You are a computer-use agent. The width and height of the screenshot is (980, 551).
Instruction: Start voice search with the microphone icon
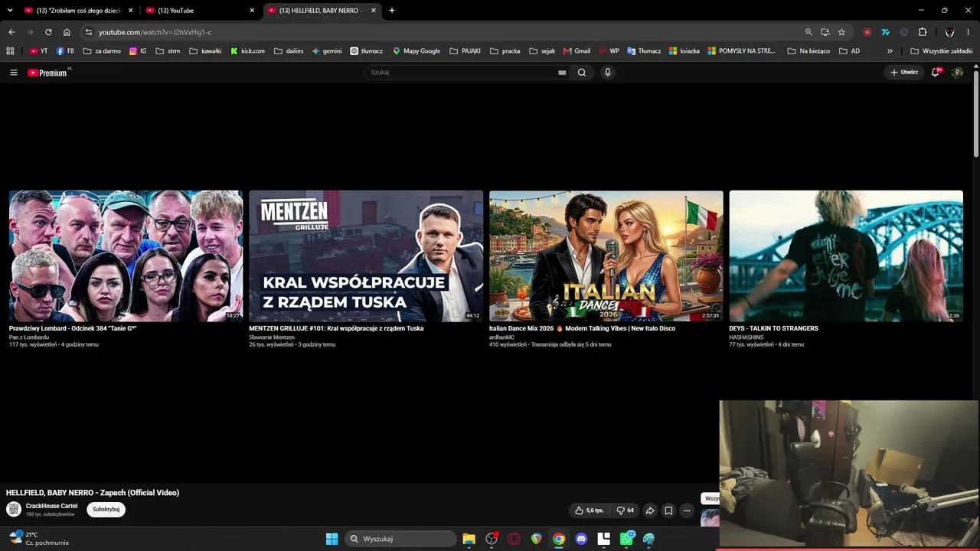click(608, 73)
